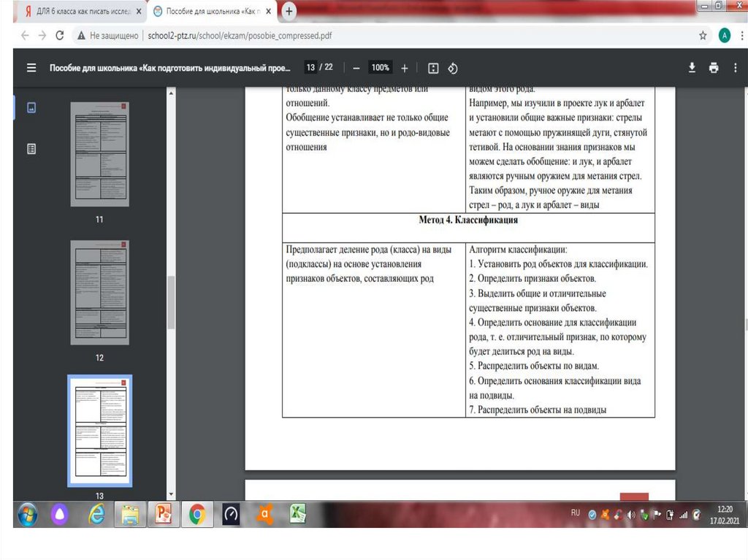Open the PDF viewer more actions menu
This screenshot has width=748, height=560.
coord(735,68)
